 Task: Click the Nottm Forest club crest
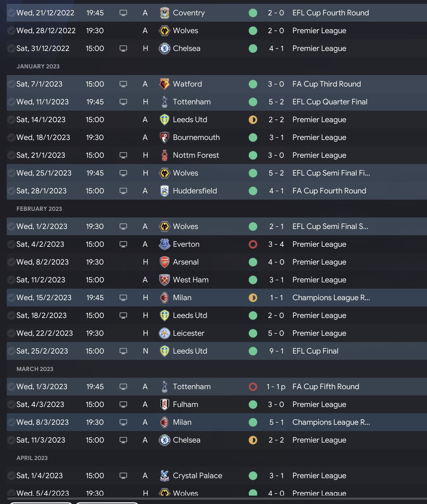tap(164, 155)
